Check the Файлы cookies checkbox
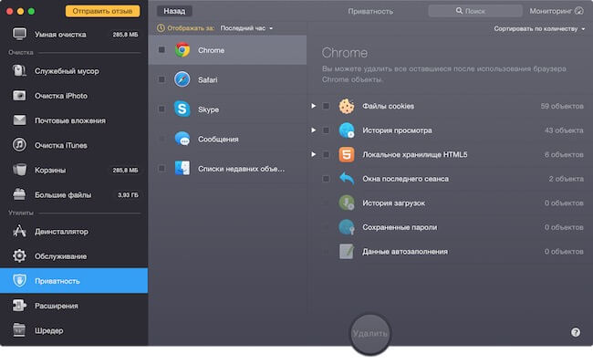 coord(326,106)
